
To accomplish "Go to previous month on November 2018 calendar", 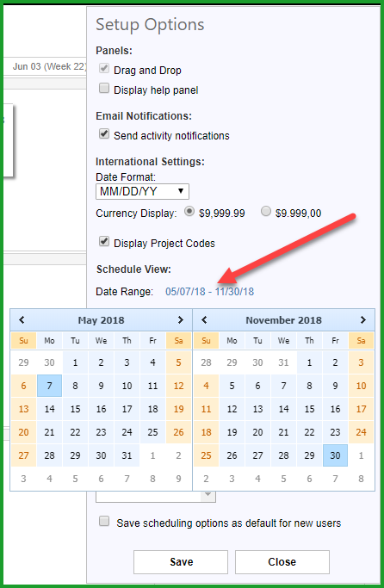I will click(x=204, y=320).
